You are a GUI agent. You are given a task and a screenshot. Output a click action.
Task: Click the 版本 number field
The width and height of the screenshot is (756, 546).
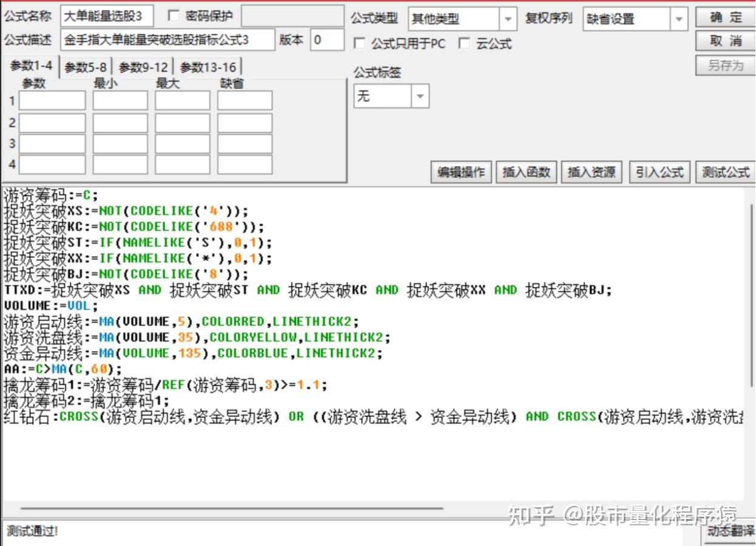click(327, 40)
